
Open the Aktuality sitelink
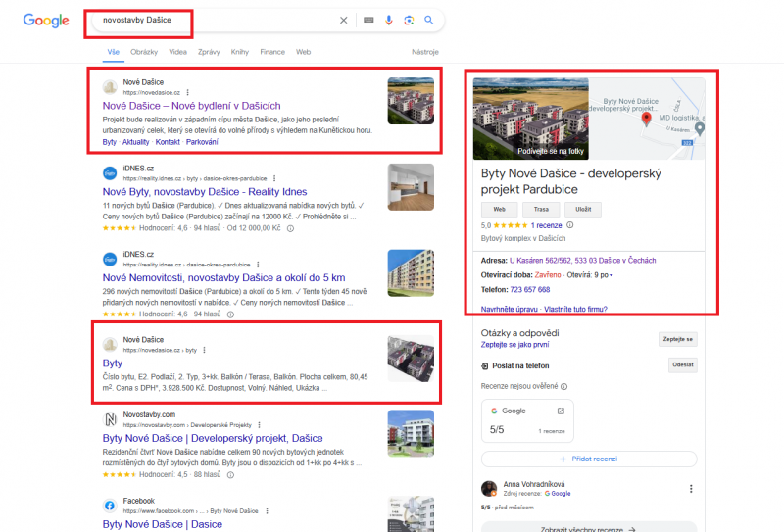point(135,142)
